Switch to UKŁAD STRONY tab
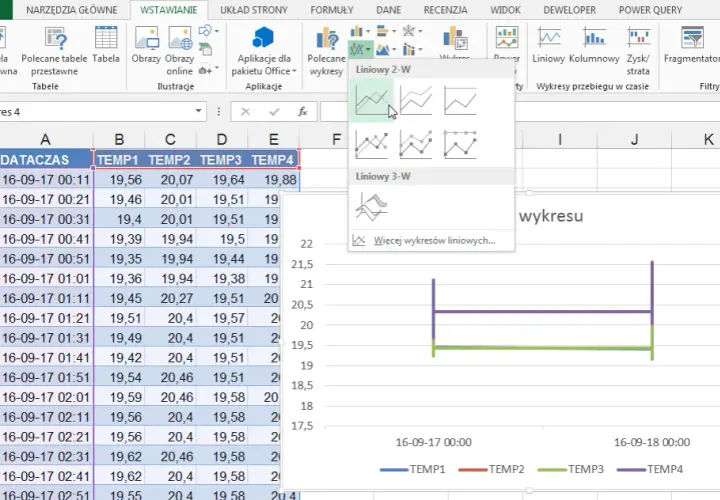The width and height of the screenshot is (720, 500). click(x=253, y=10)
